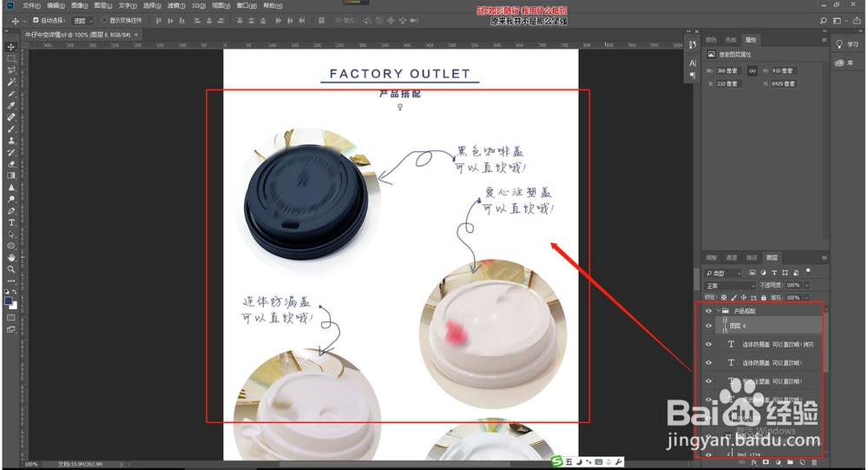Open the Fill (填充) dropdown arrow
This screenshot has height=470, width=868.
click(806, 298)
